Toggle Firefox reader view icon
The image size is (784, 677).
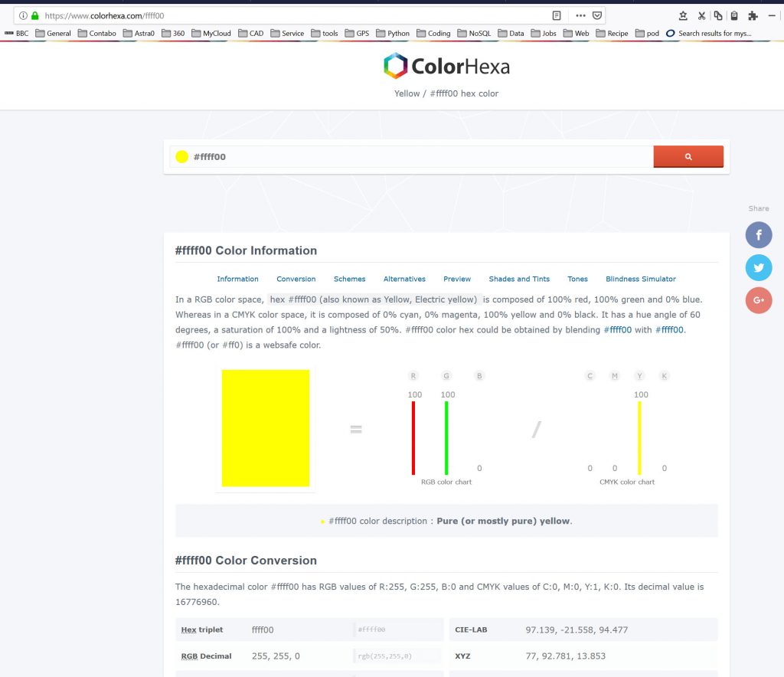(x=557, y=15)
